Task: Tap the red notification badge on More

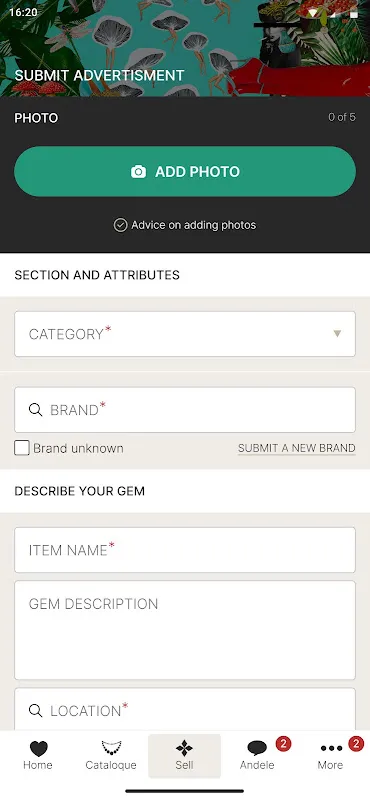Action: click(x=356, y=744)
